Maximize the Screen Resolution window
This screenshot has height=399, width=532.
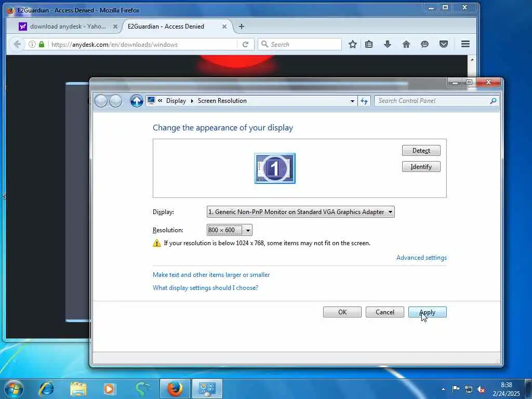[x=469, y=82]
